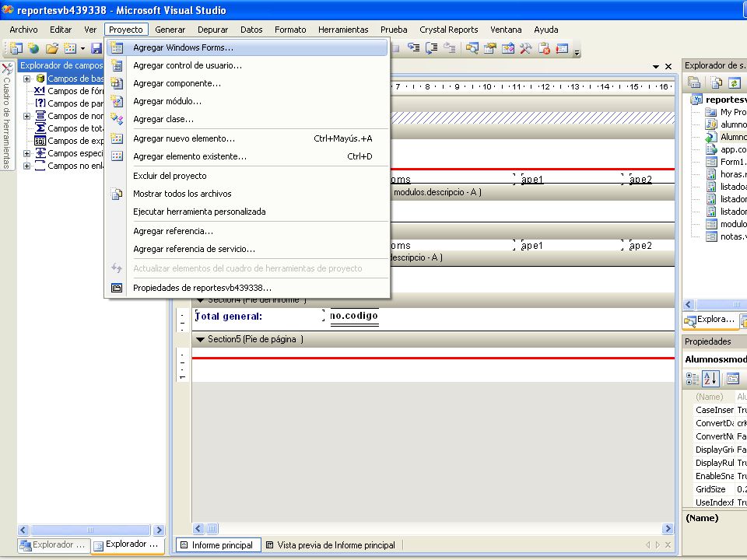The width and height of the screenshot is (747, 560).
Task: Click the Open File folder icon
Action: [x=52, y=48]
